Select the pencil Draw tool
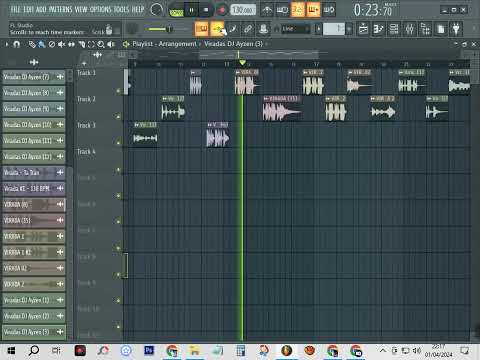This screenshot has height=360, width=480. (x=32, y=44)
